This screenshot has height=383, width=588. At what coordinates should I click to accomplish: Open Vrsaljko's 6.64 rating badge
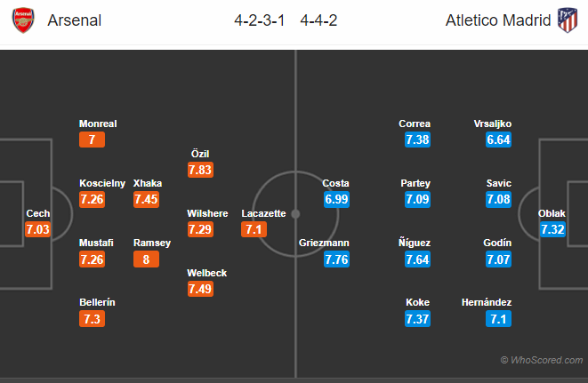point(498,140)
